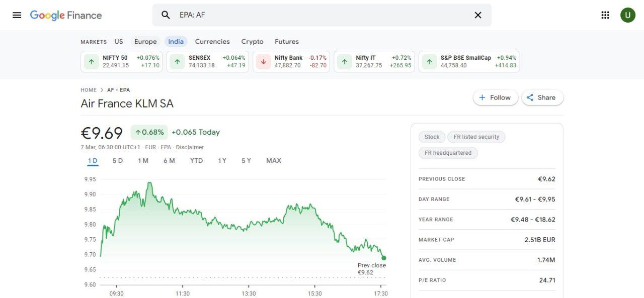Click the €9.61 - €9.95 day range value
This screenshot has height=298, width=644.
click(x=535, y=200)
